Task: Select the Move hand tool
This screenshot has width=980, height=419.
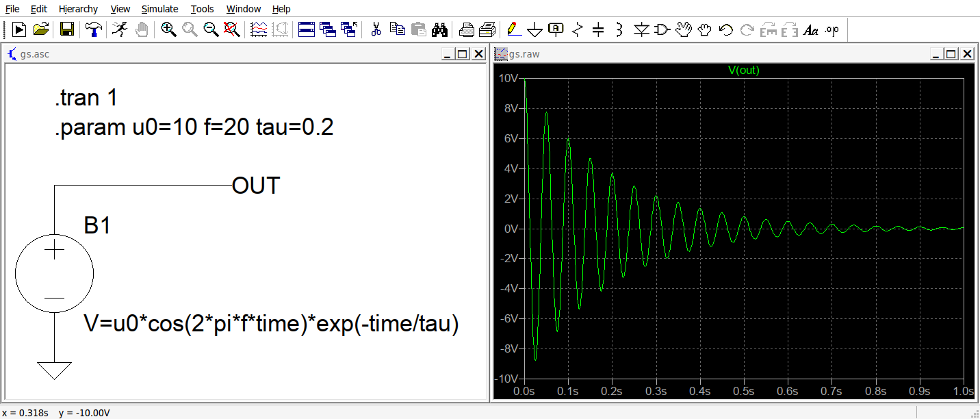Action: pyautogui.click(x=684, y=29)
